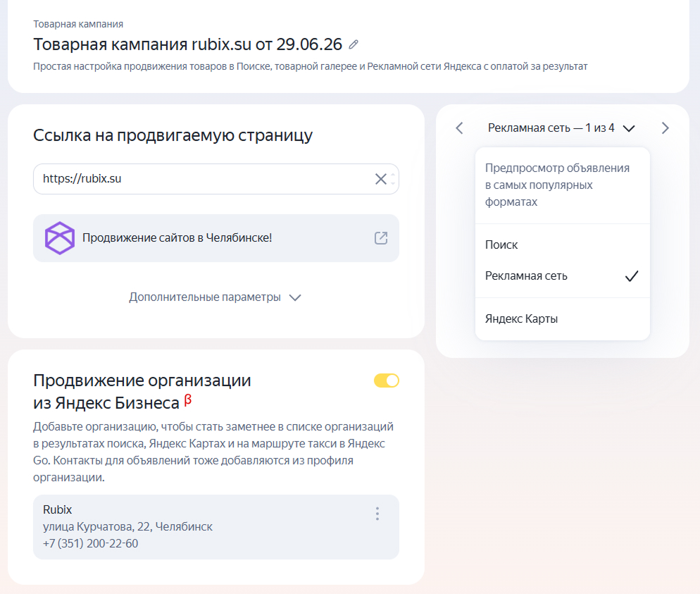Select Рекламная сеть menu option

click(x=563, y=276)
